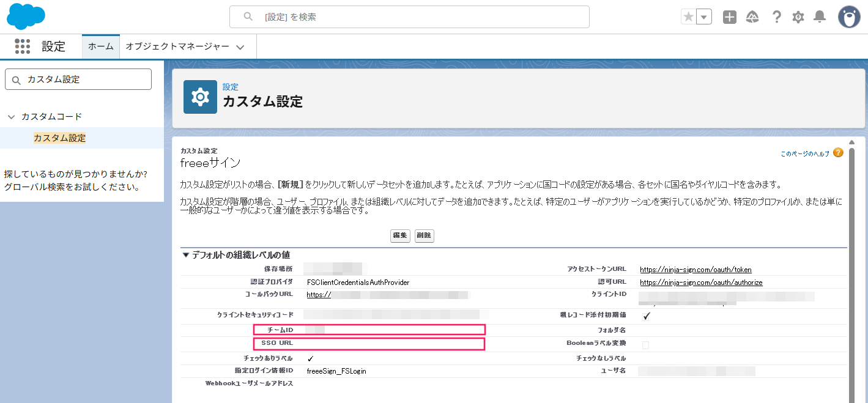Collapse the カスタムコード tree section
The image size is (868, 403).
(12, 117)
